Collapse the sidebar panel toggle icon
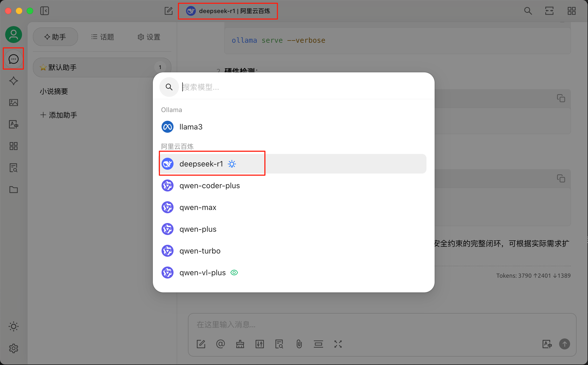Screen dimensions: 588x365 45,11
